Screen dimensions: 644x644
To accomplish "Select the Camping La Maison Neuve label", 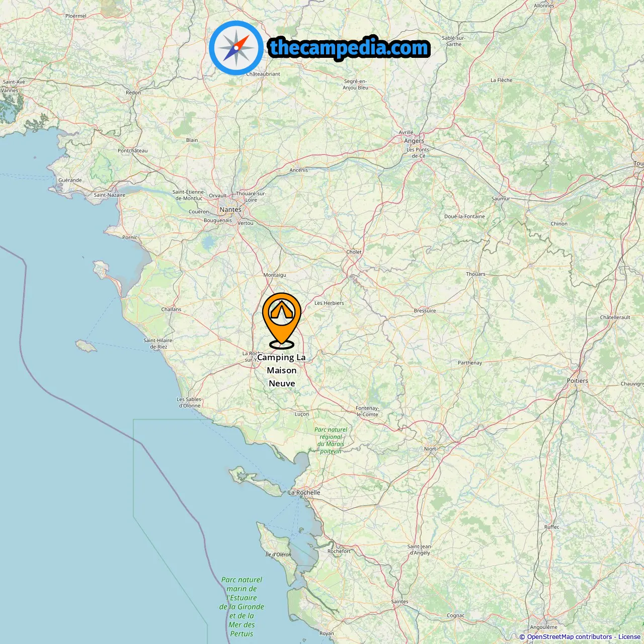I will tap(282, 370).
